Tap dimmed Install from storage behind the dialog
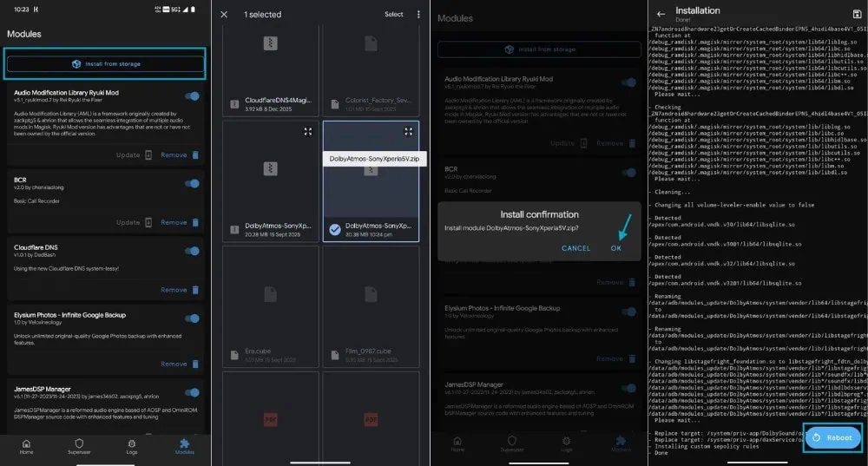The height and width of the screenshot is (466, 868). click(x=539, y=49)
